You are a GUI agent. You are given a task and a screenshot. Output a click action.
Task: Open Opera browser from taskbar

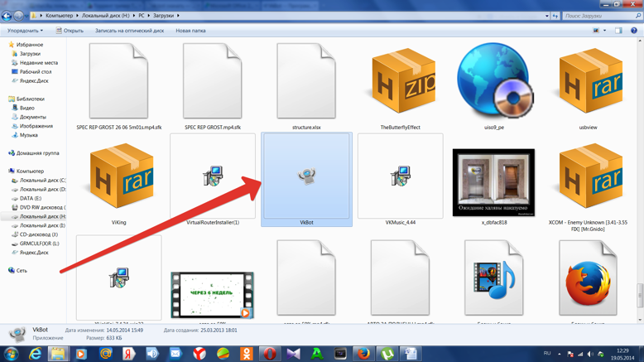(270, 354)
